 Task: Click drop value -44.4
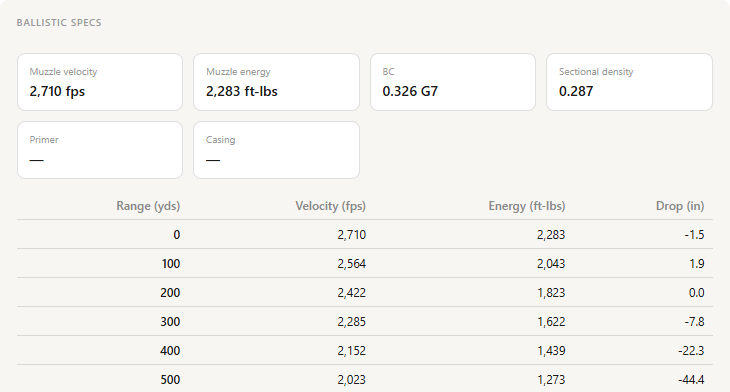691,380
